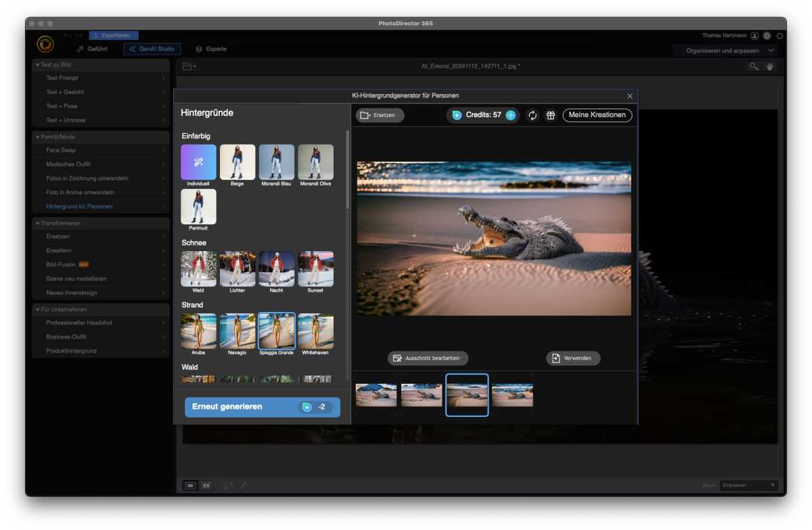Open the Organisieren und anpassen dropdown
Screen dimensions: 812x530
[725, 51]
